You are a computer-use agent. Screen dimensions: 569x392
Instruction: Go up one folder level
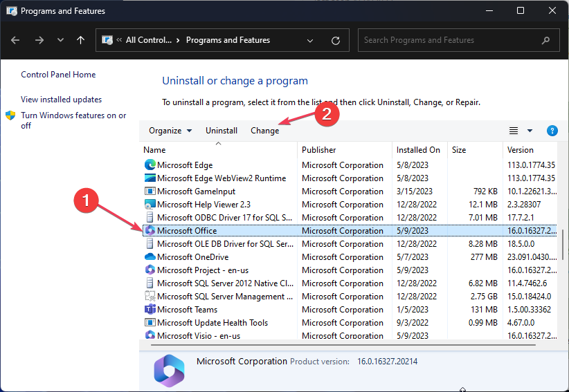click(80, 40)
